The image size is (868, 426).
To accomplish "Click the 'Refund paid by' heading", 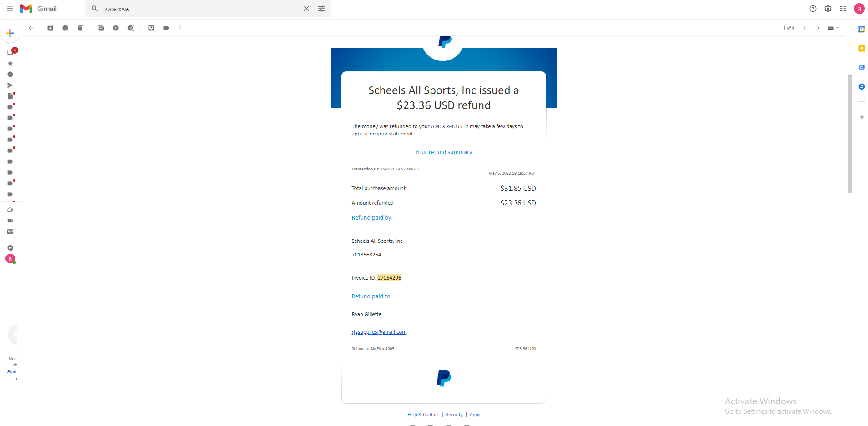I will click(371, 218).
